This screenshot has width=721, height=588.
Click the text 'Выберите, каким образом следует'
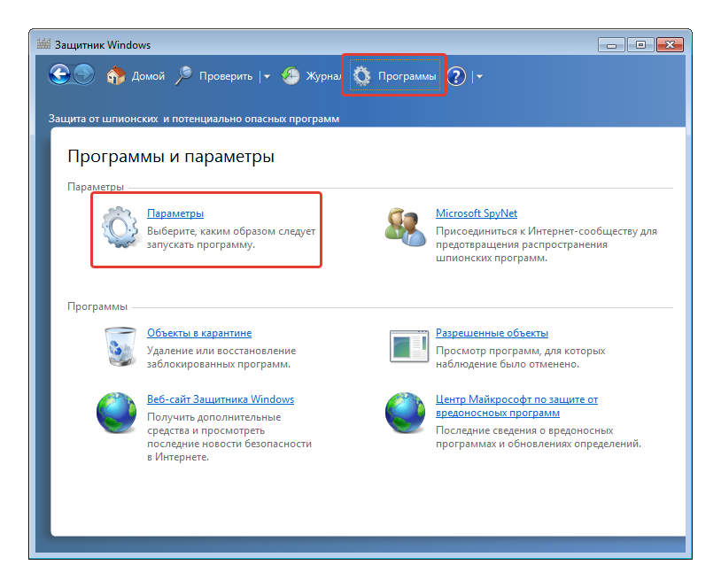[x=231, y=231]
